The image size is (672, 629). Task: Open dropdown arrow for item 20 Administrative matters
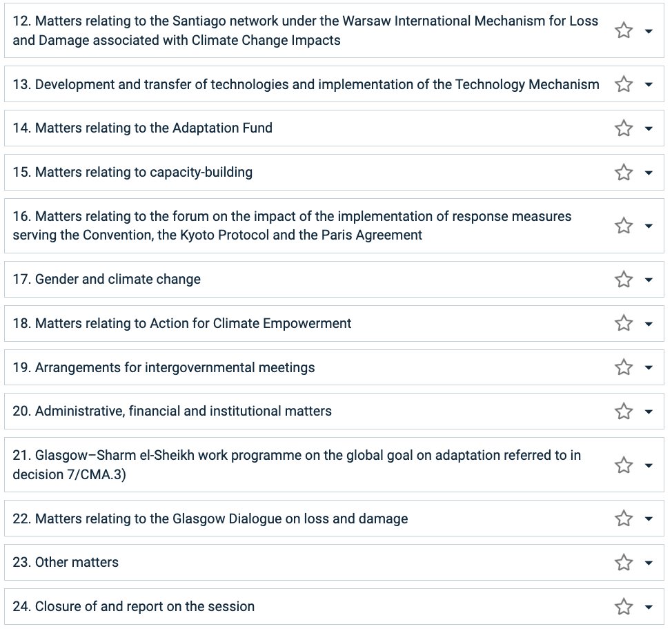649,412
